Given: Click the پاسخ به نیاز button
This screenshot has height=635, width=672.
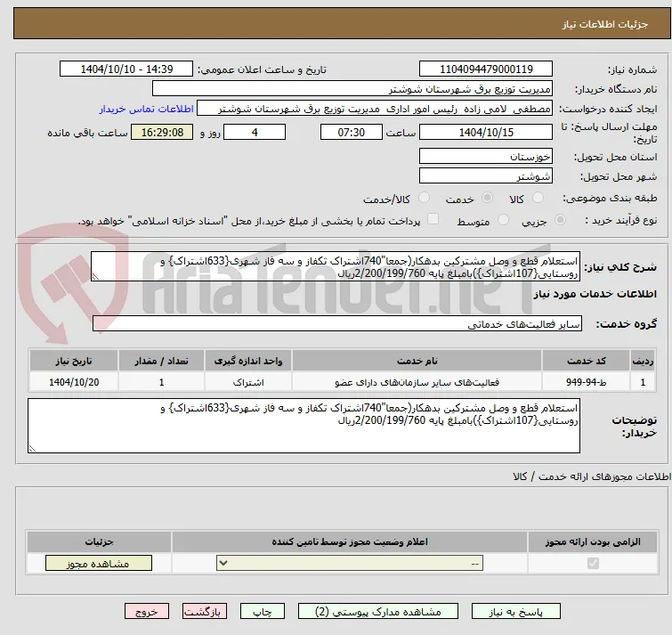Looking at the screenshot, I should coord(516,612).
